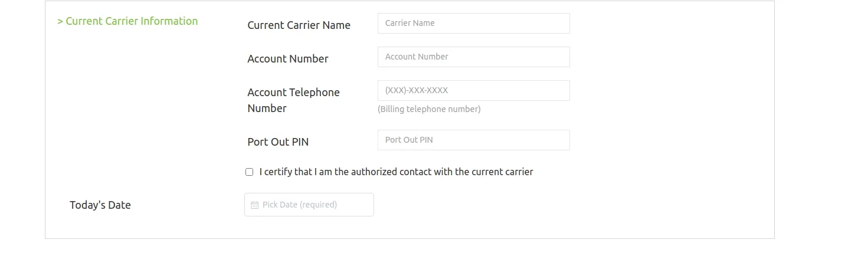Click the word 'Number' under Account Telephone
868x253 pixels.
tap(267, 109)
